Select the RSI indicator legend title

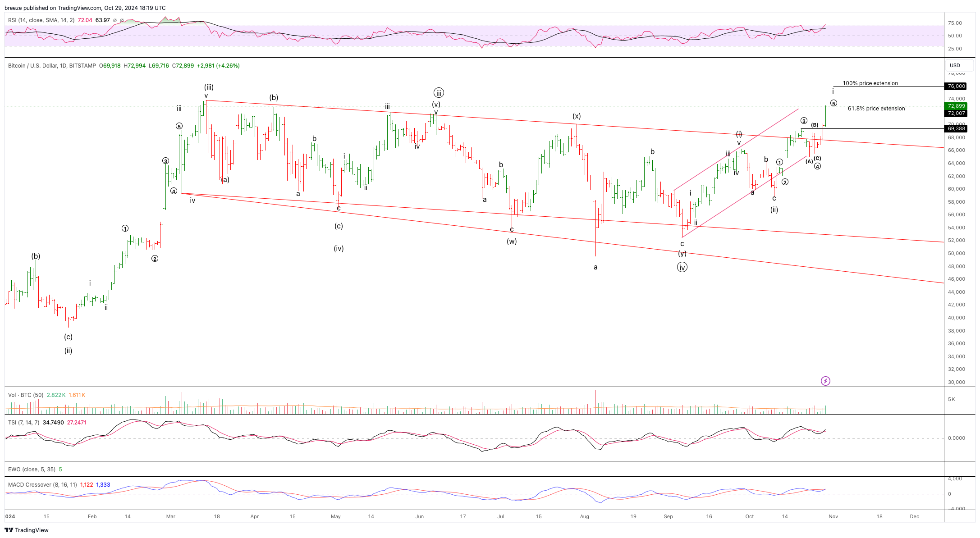[41, 20]
